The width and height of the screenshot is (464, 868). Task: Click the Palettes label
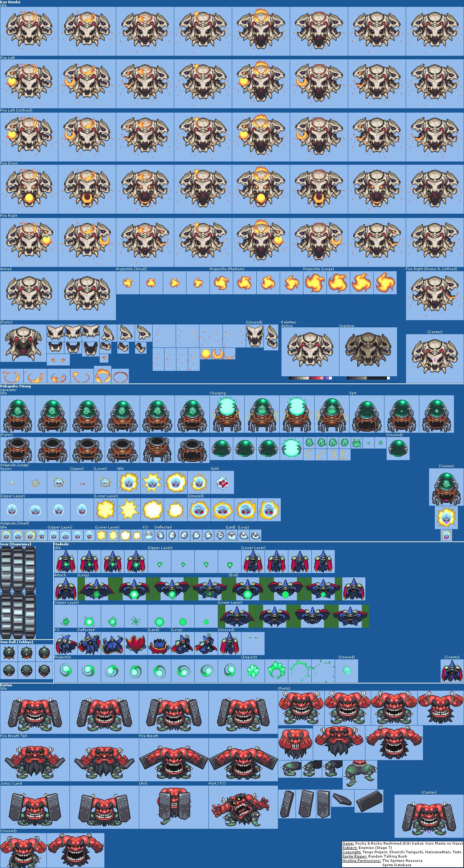289,322
